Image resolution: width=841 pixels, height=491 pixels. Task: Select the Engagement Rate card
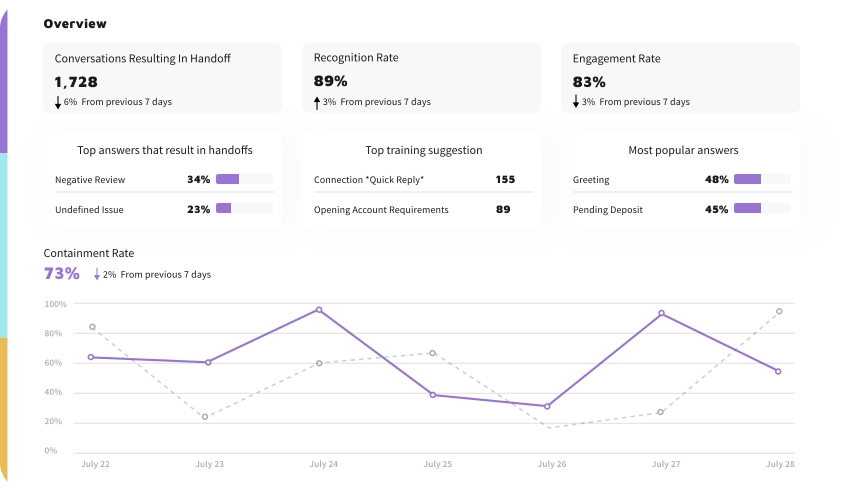coord(680,77)
